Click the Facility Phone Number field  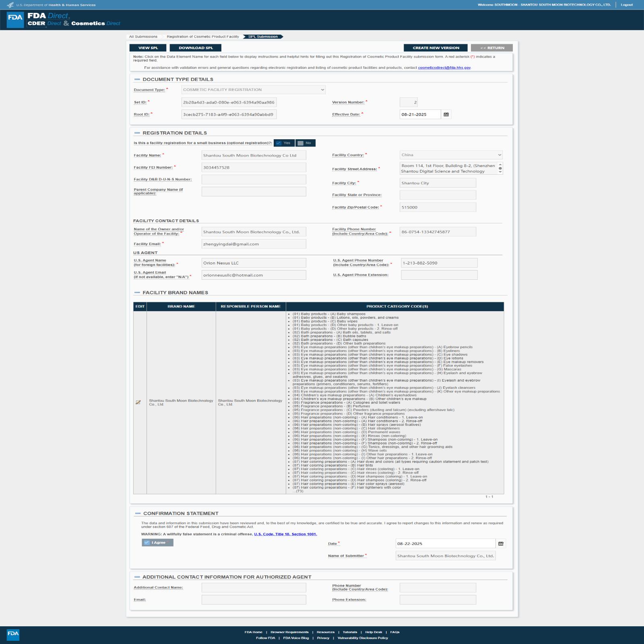click(438, 232)
